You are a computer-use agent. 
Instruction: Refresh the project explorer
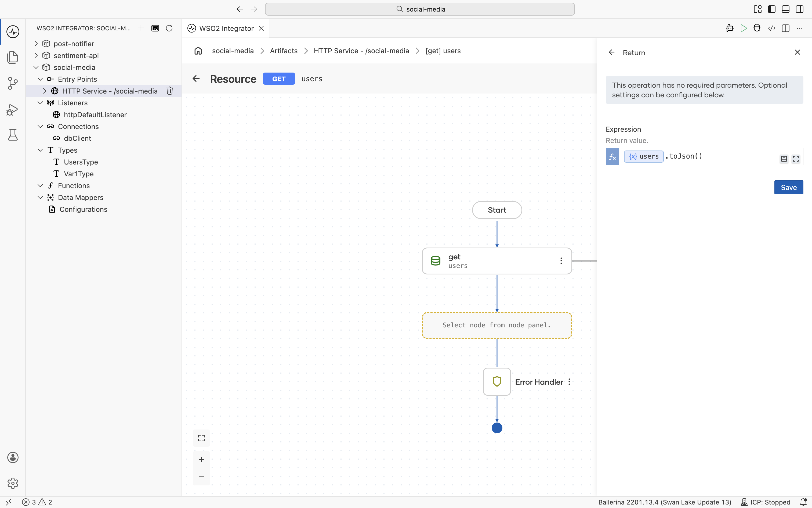pos(169,28)
